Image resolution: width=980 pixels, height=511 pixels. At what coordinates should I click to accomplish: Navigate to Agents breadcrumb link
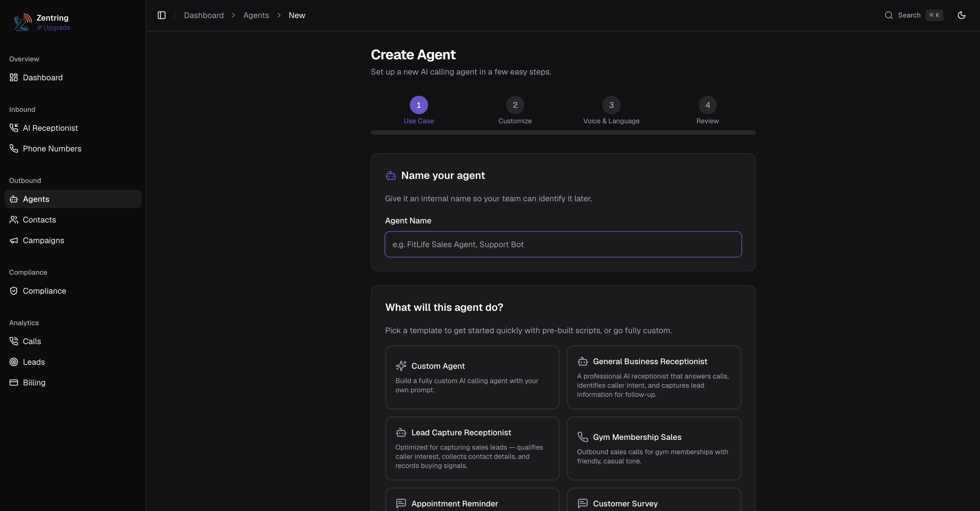256,15
